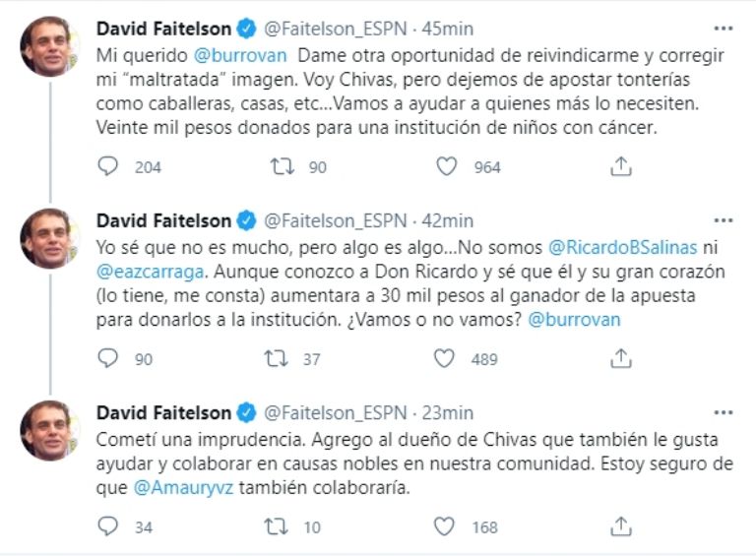Share the third tweet mentioning Amauryvz
This screenshot has height=556, width=756.
[620, 526]
